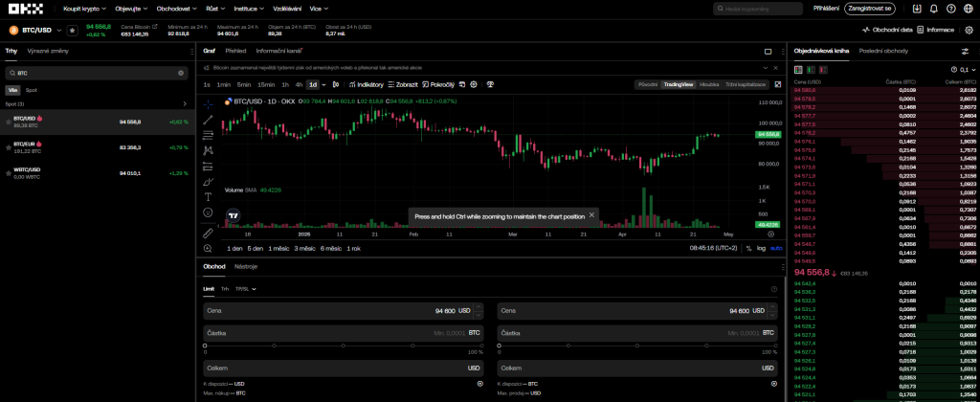Clear the BTC search field
980x402 pixels.
coord(181,73)
